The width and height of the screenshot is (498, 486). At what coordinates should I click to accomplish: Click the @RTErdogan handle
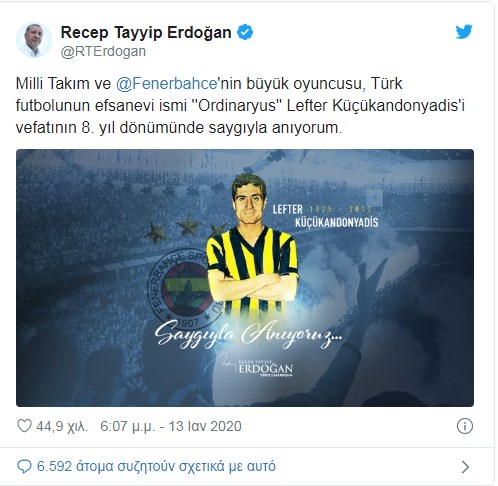click(103, 52)
